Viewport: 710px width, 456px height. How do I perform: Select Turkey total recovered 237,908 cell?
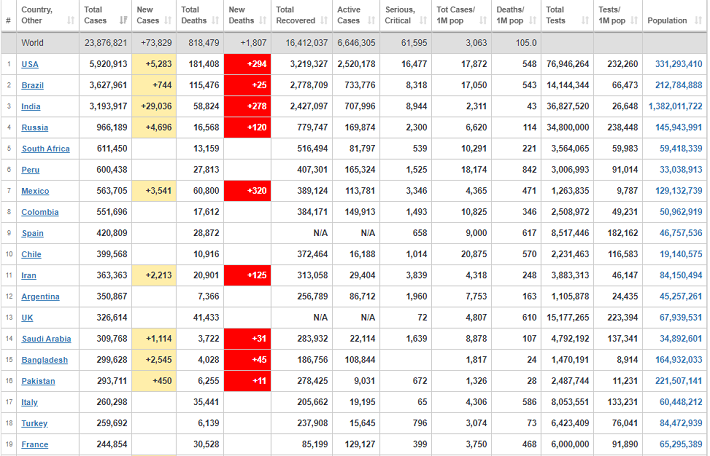click(x=302, y=423)
